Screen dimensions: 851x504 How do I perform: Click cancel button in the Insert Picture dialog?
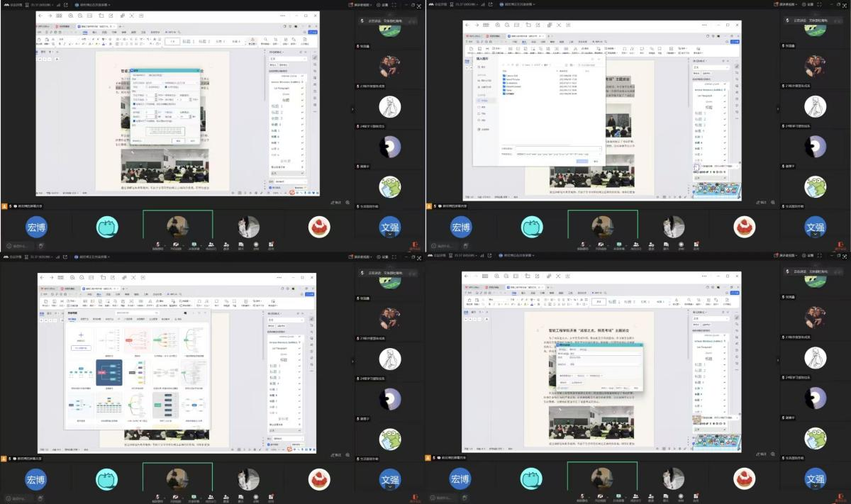[596, 162]
